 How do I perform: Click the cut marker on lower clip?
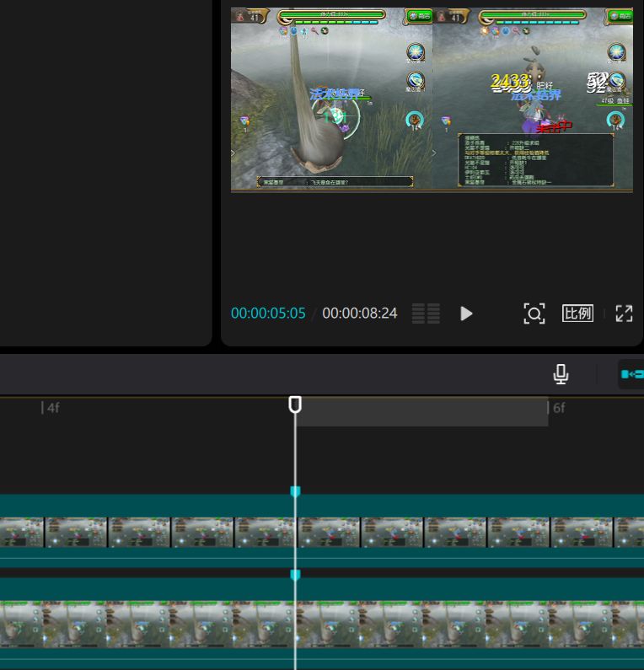[295, 575]
